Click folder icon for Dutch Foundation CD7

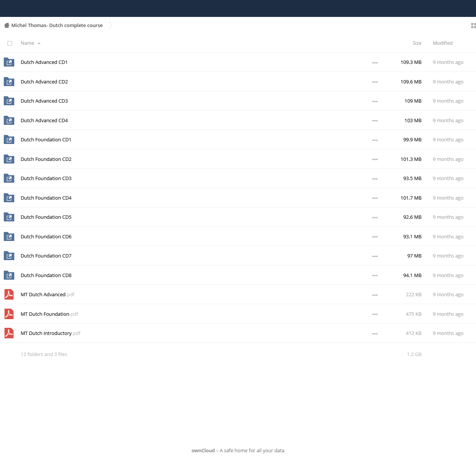point(9,256)
